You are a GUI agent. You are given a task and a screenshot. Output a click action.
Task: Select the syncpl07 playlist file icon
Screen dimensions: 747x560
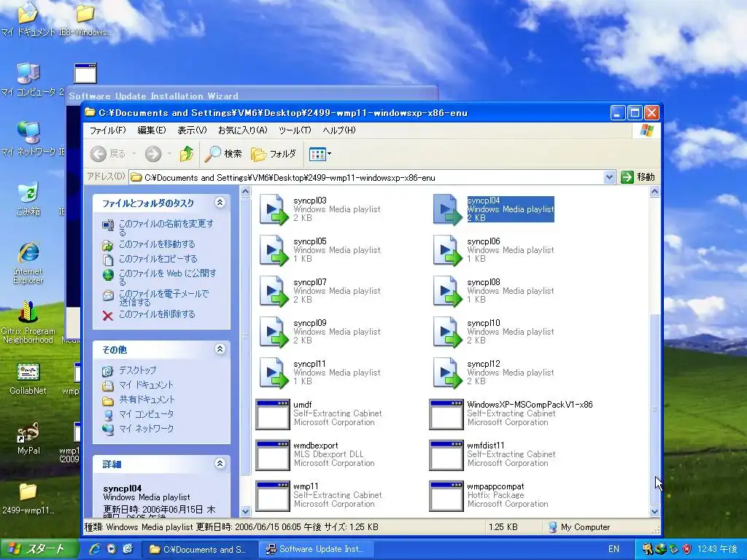click(274, 291)
